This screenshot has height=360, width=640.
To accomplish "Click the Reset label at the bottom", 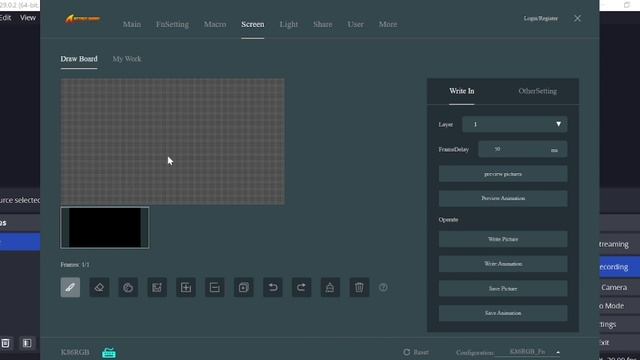I will 421,352.
